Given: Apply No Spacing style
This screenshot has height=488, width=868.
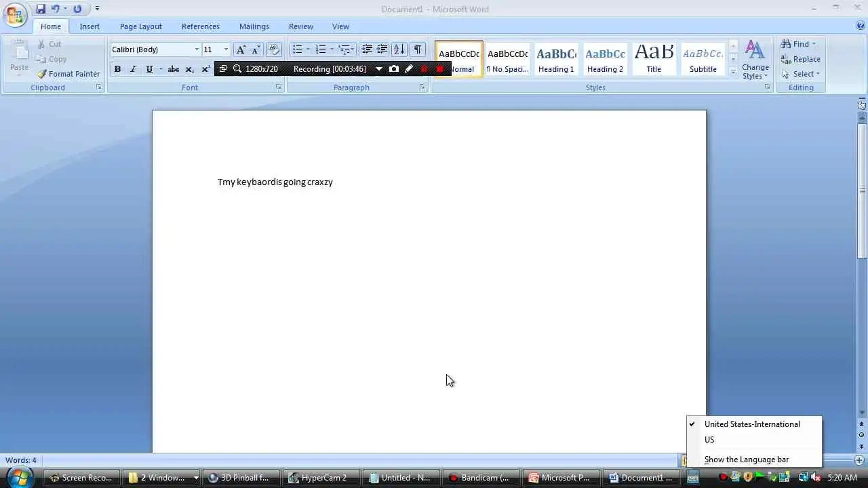Looking at the screenshot, I should click(508, 59).
